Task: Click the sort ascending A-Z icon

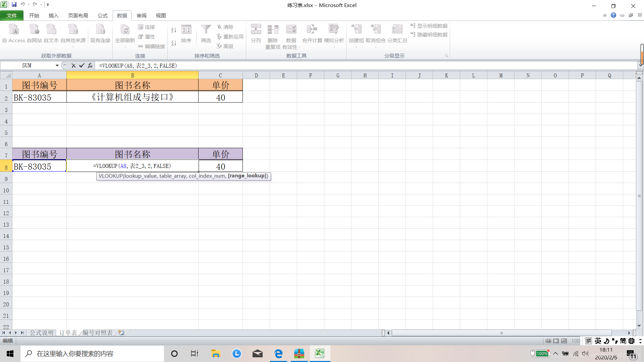Action: [x=173, y=30]
